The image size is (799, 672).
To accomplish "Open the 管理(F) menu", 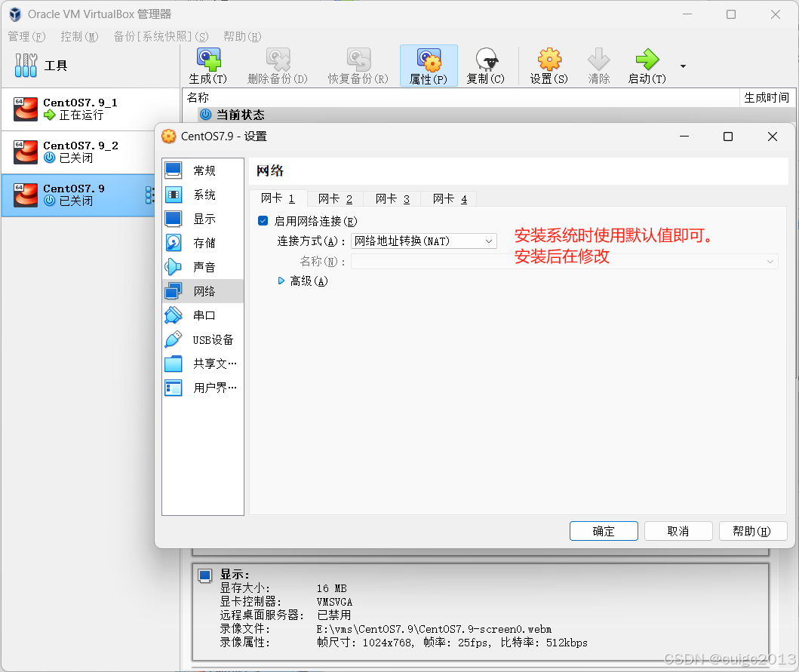I will click(26, 37).
